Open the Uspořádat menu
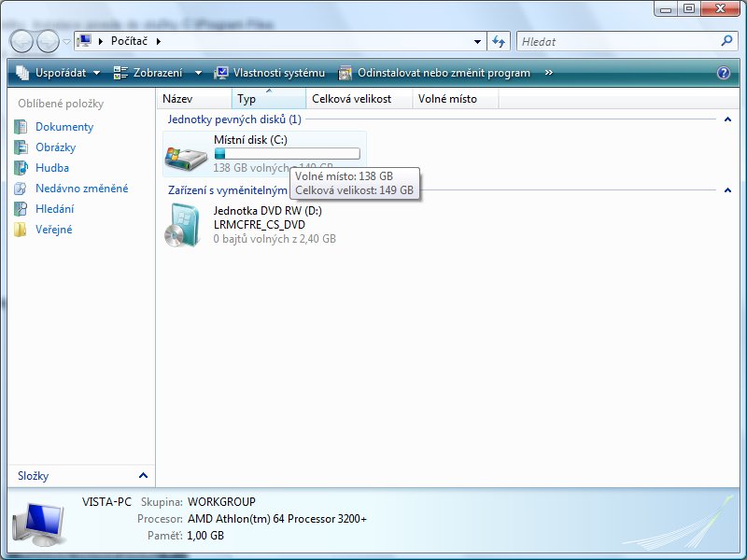 [58, 73]
